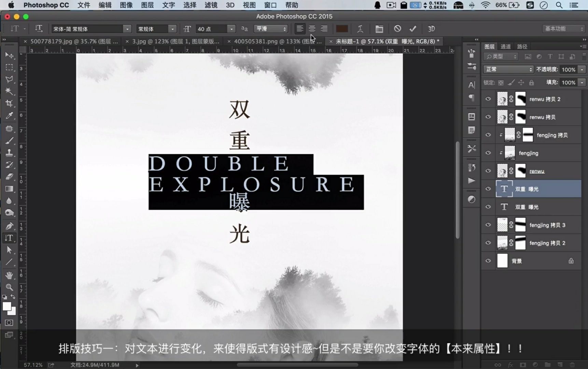Click the 双重 曝光 text layer thumbnail

(x=505, y=189)
